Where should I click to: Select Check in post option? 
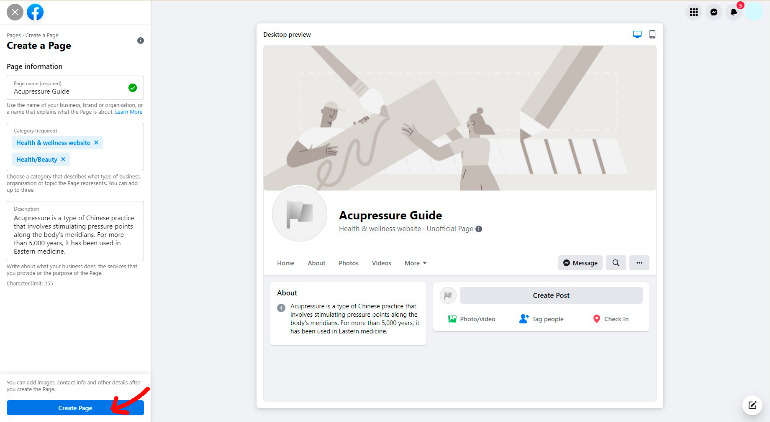pyautogui.click(x=611, y=319)
